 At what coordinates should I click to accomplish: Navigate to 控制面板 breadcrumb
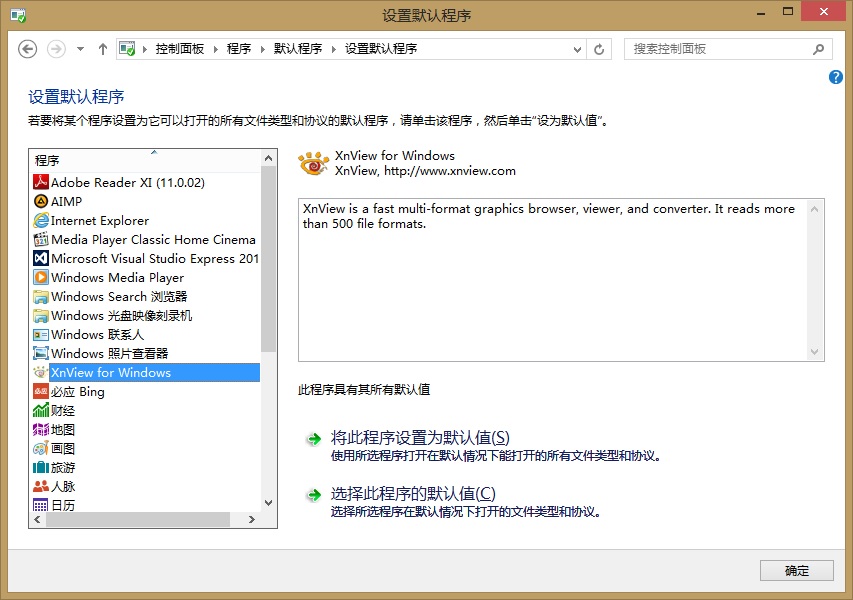(180, 49)
